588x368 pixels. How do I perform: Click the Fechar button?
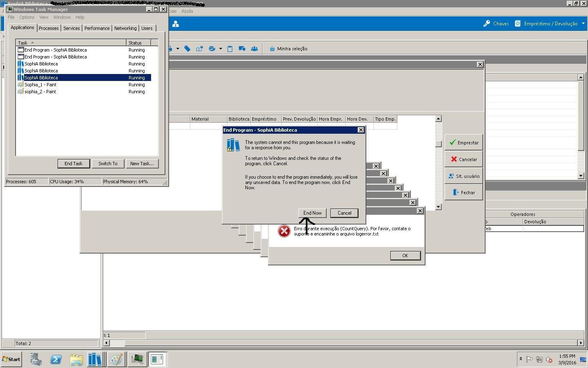464,193
